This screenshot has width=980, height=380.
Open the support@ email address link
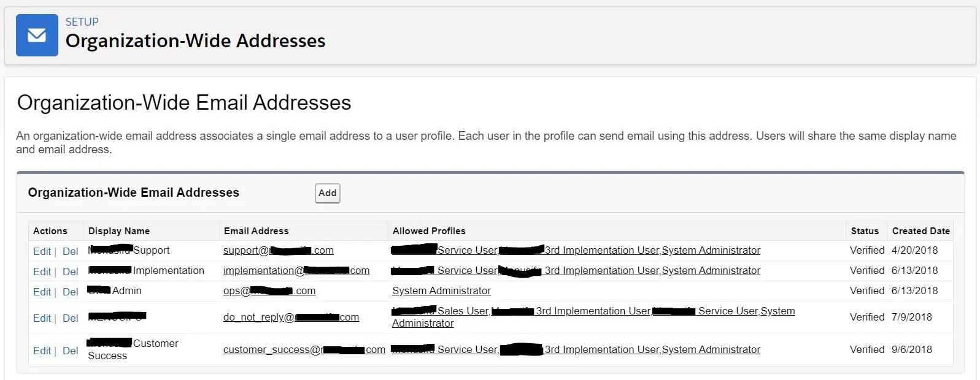[x=279, y=250]
